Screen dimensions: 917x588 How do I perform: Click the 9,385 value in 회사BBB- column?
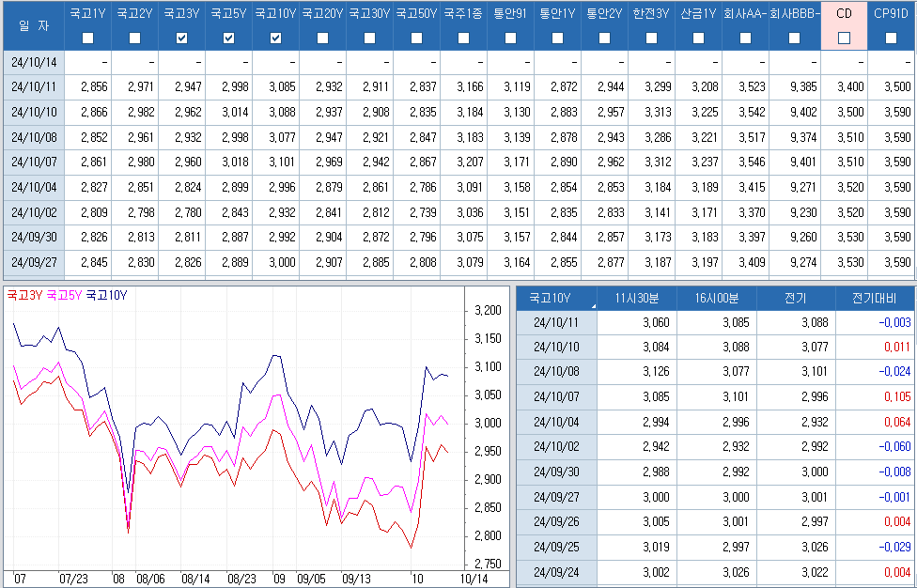pos(801,86)
